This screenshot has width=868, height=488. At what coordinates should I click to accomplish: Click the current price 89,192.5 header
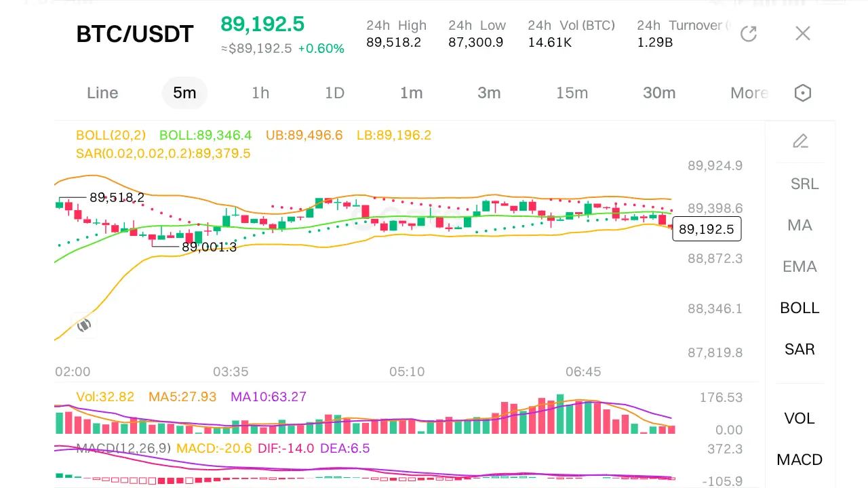[x=262, y=24]
